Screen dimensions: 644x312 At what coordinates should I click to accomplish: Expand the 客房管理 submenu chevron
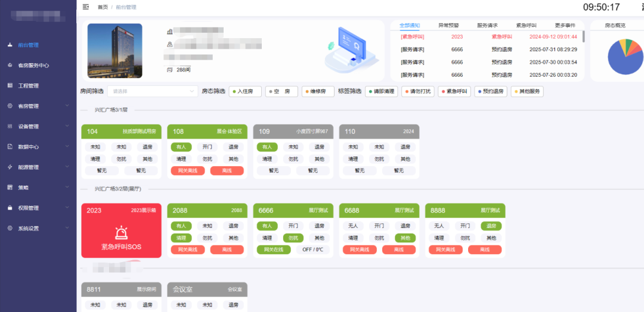[67, 106]
